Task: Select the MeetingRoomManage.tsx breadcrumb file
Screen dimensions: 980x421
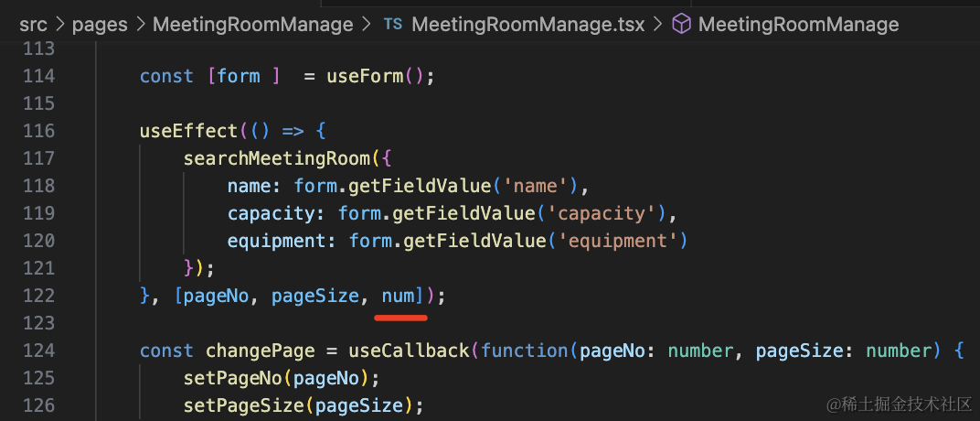Action: (528, 25)
